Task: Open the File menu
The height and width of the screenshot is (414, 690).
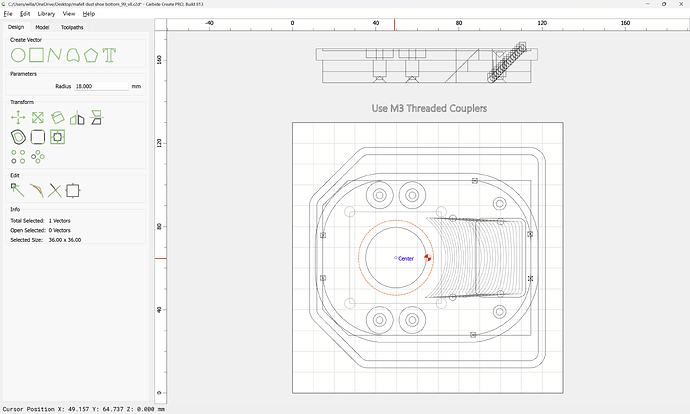Action: tap(8, 14)
